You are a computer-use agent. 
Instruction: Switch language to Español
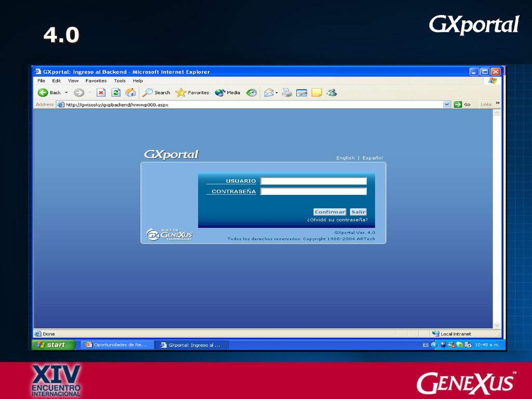pos(373,158)
